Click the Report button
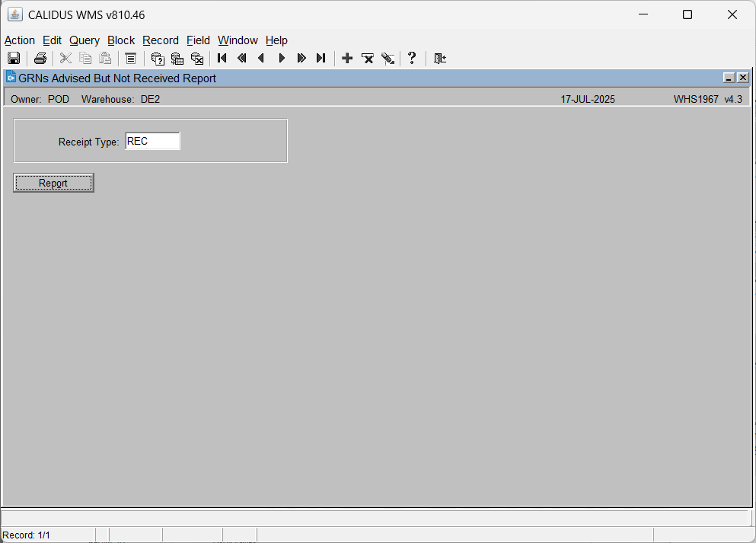 pyautogui.click(x=53, y=184)
